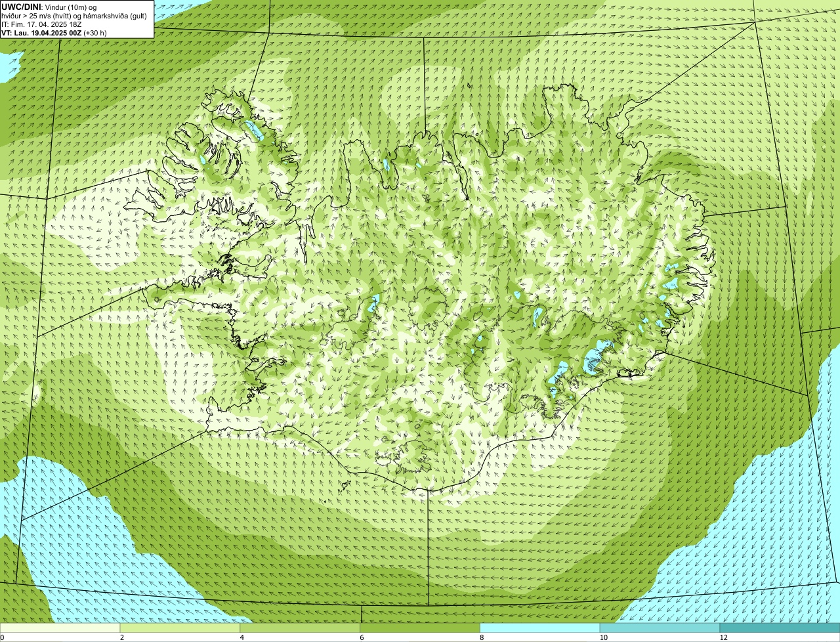Click the colorbar tick label '0'
This screenshot has width=840, height=642.
(x=2, y=637)
